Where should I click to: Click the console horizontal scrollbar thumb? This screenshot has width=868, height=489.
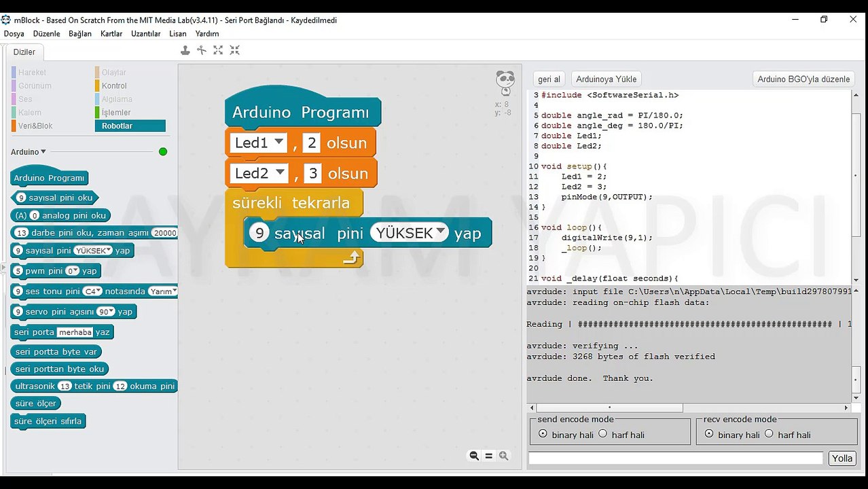coord(609,407)
